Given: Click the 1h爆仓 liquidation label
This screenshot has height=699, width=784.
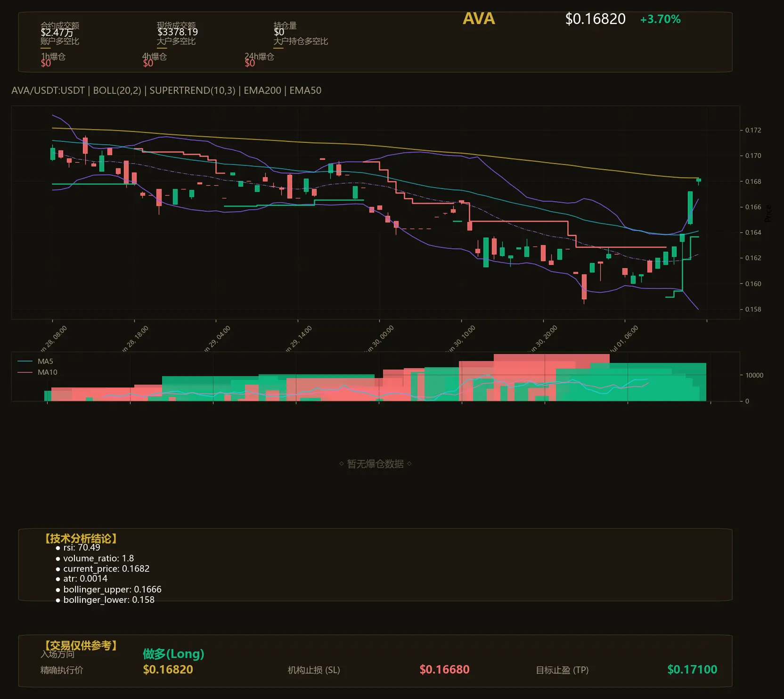Looking at the screenshot, I should coord(53,57).
